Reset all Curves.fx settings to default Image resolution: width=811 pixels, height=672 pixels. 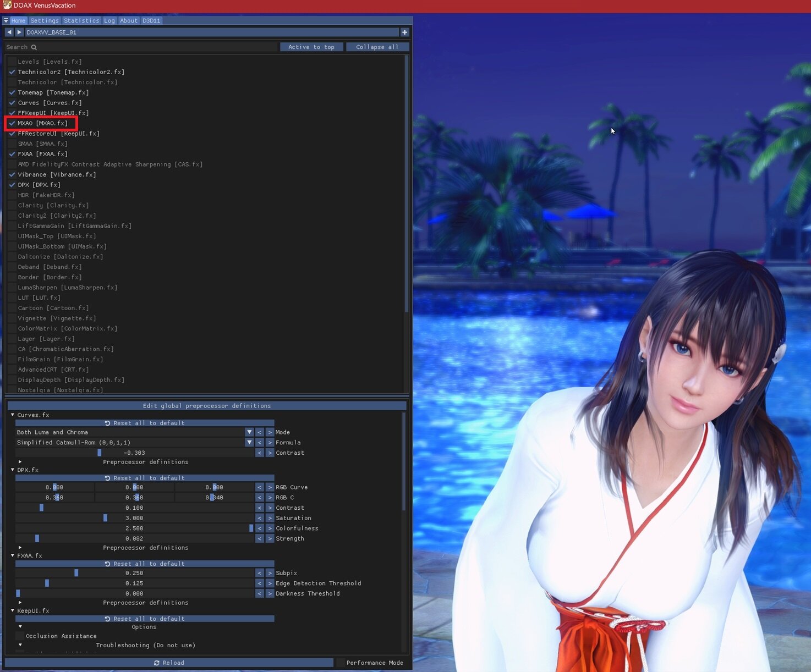(x=145, y=423)
